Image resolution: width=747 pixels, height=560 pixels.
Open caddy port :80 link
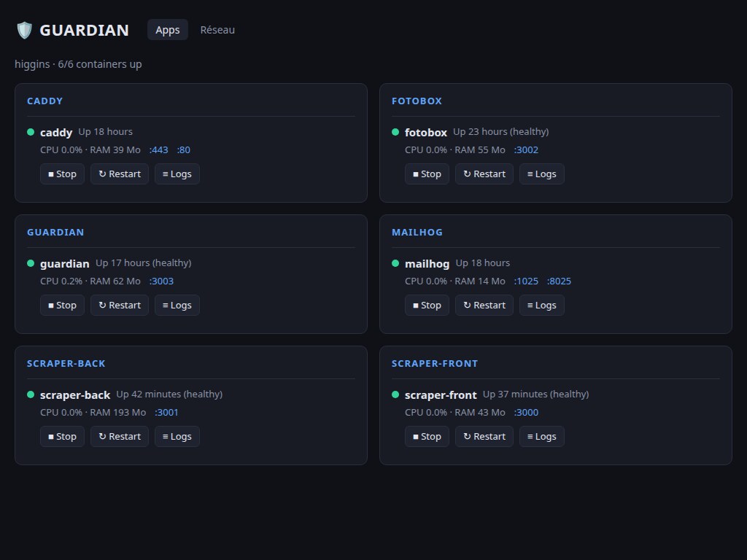pyautogui.click(x=183, y=149)
